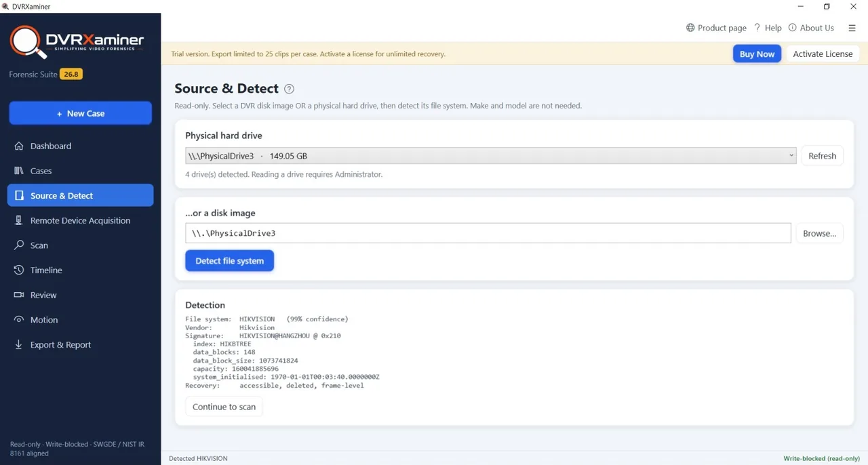
Task: Open Remote Device Acquisition
Action: pos(80,220)
